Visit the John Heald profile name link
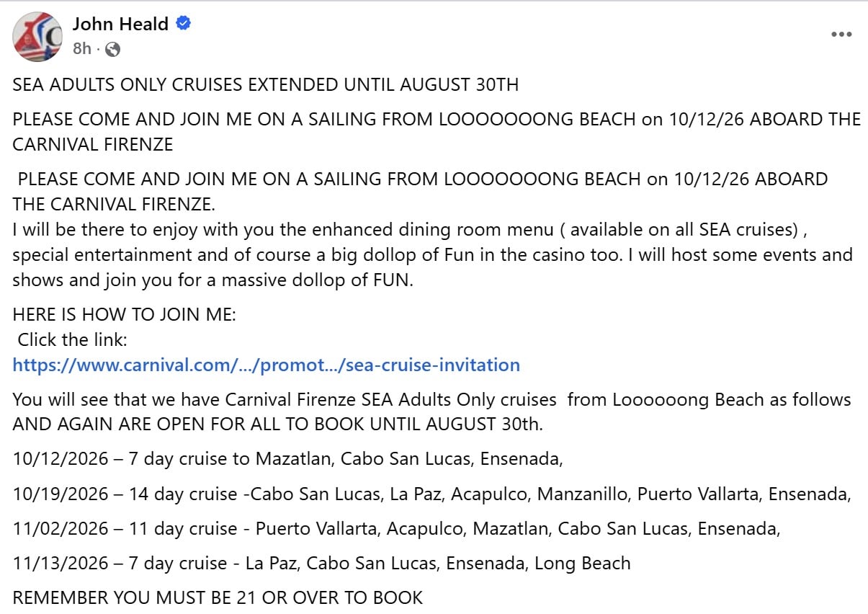Image resolution: width=868 pixels, height=614 pixels. click(120, 24)
